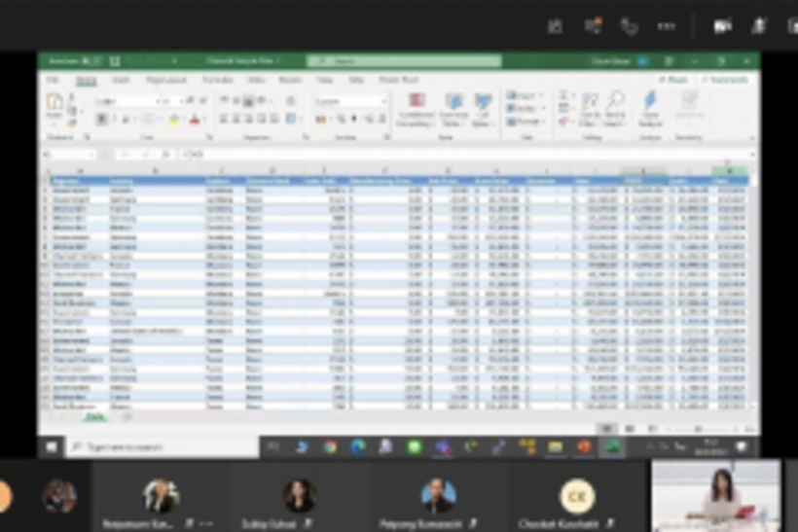The width and height of the screenshot is (798, 532).
Task: Select the Data sheet tab
Action: pos(94,416)
